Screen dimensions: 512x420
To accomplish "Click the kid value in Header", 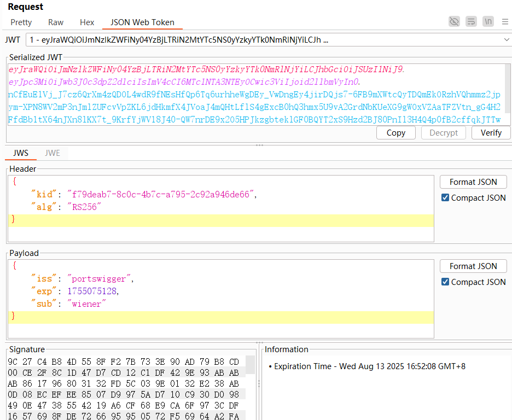I will click(x=160, y=195).
